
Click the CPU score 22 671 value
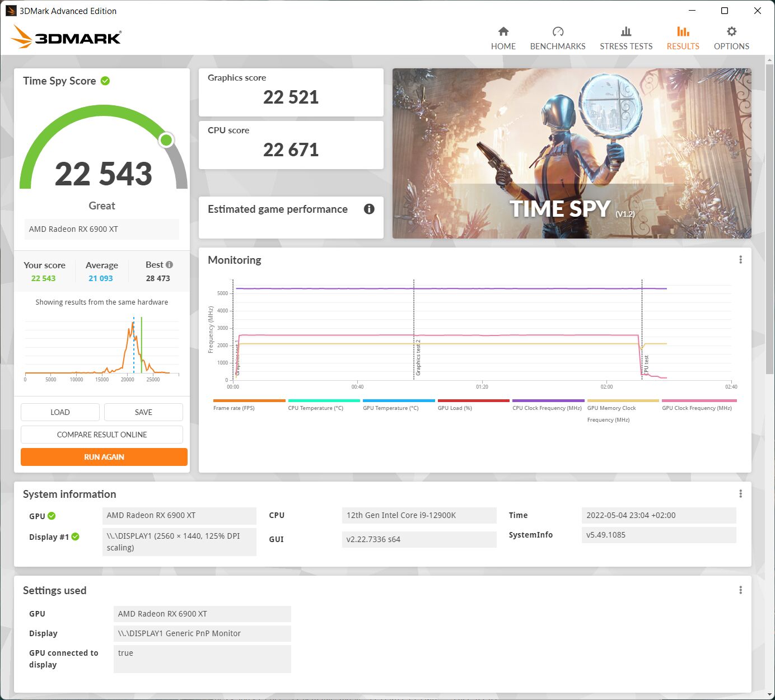(291, 150)
